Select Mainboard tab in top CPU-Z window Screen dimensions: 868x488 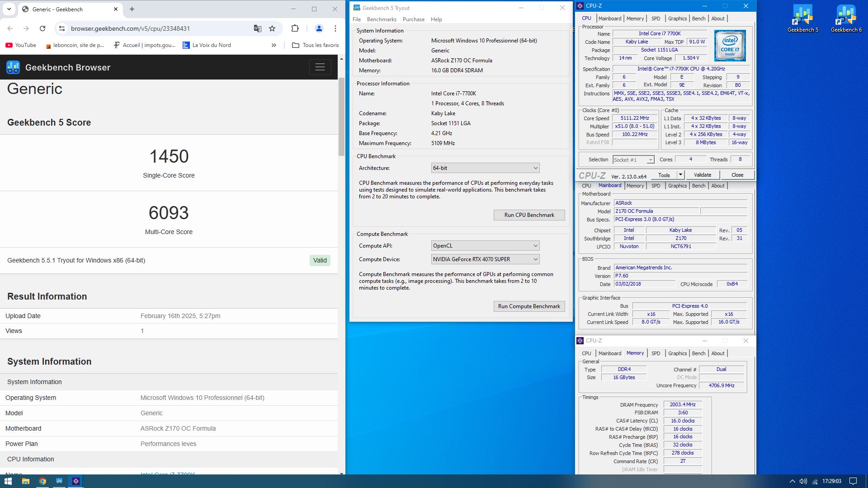610,19
